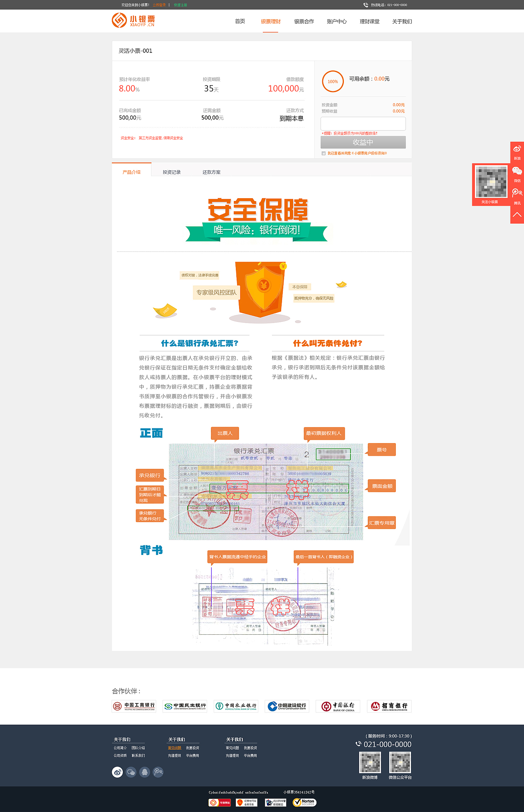Click the 100,000元 loan amount value
The width and height of the screenshot is (524, 812).
tap(286, 88)
